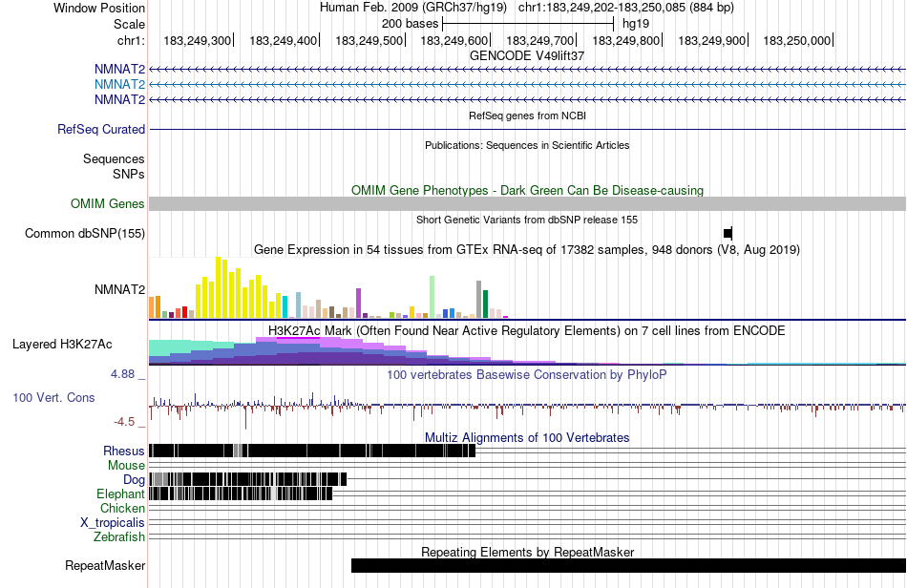Viewport: 907px width, 588px height.
Task: Click the Common dbSNP(155) track label
Action: (85, 233)
